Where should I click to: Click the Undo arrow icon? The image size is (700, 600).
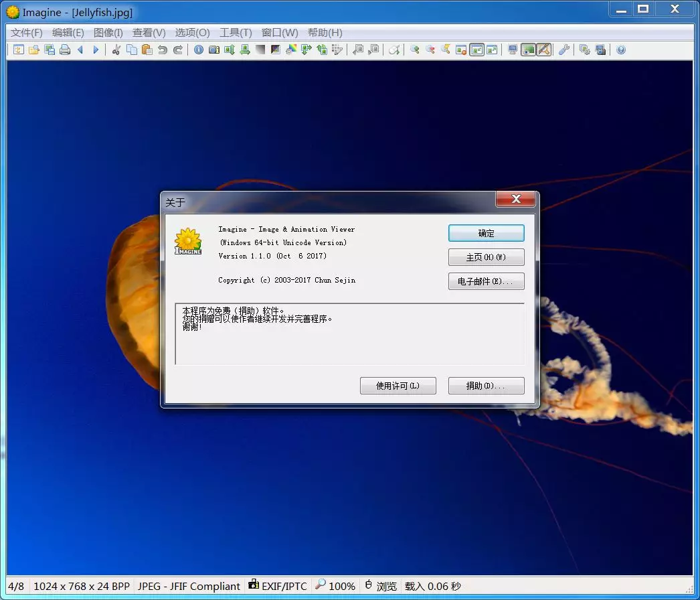point(163,50)
